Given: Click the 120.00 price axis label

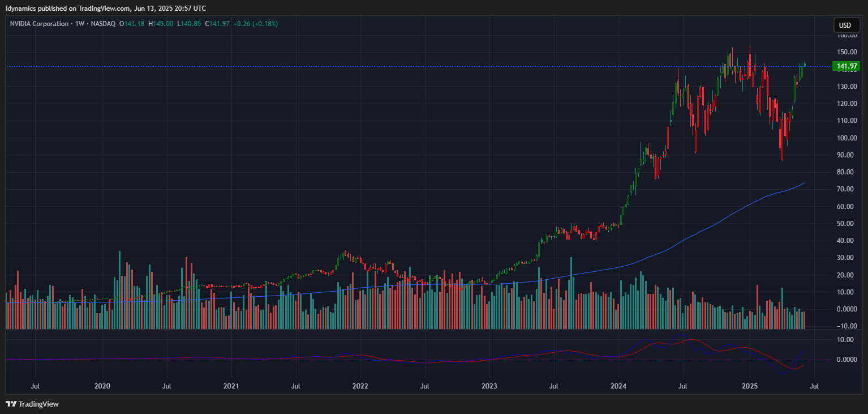Looking at the screenshot, I should (x=846, y=104).
